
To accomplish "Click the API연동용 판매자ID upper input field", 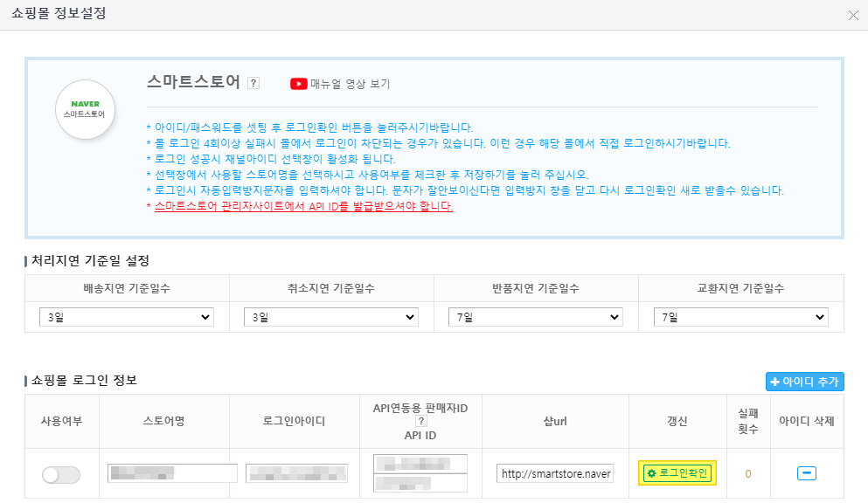I will (420, 464).
